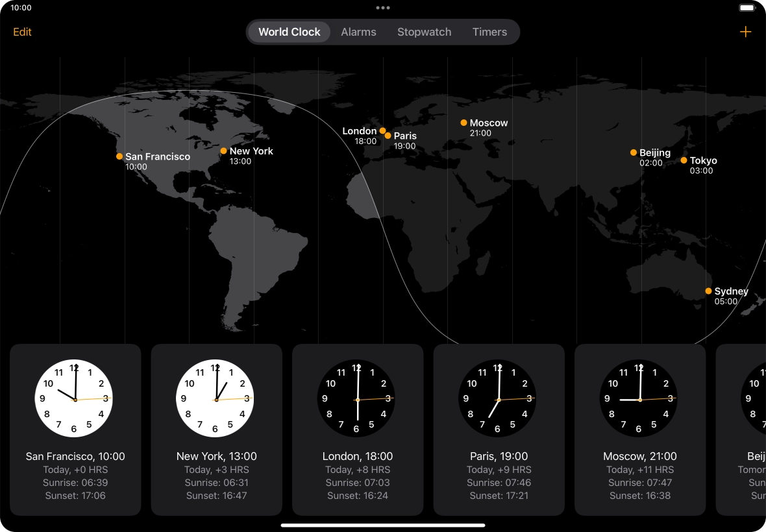766x532 pixels.
Task: Tap the Moscow clock face
Action: click(639, 398)
